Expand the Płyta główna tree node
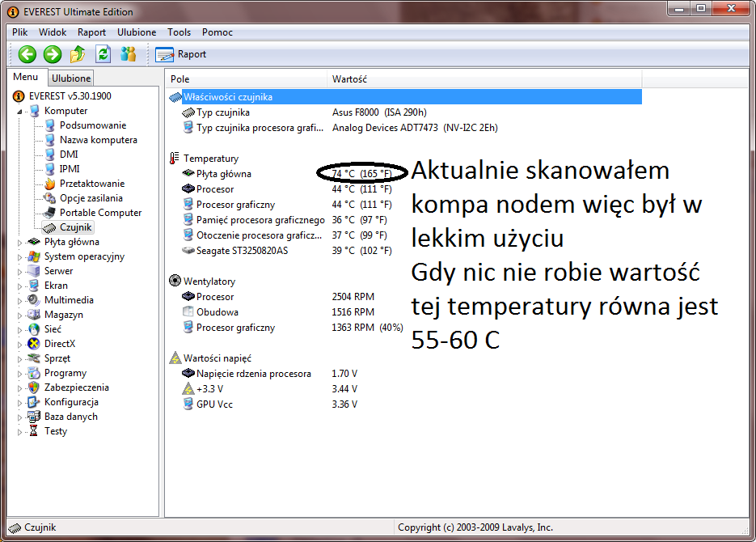 click(19, 243)
